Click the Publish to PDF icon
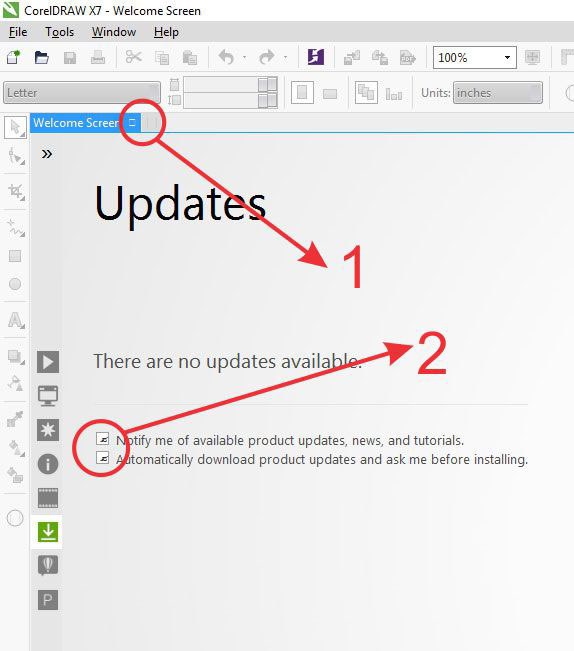The width and height of the screenshot is (574, 651). 408,57
